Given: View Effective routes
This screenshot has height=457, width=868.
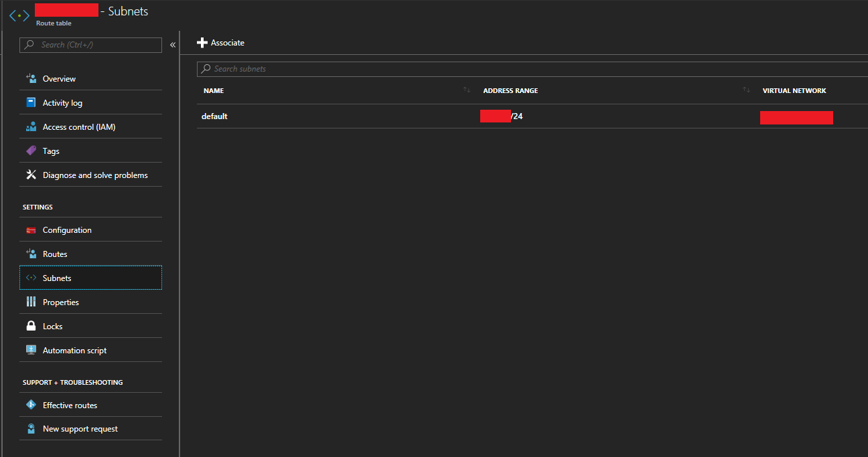Looking at the screenshot, I should click(90, 405).
